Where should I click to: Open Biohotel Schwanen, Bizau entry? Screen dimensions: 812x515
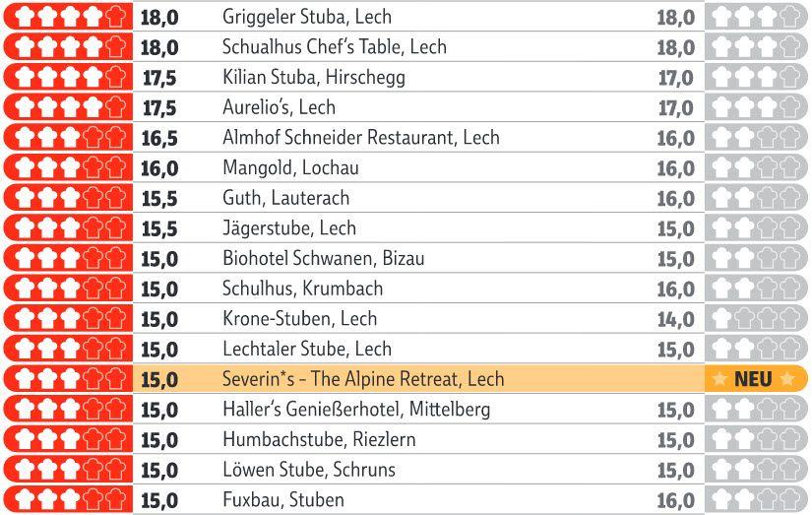pos(323,258)
